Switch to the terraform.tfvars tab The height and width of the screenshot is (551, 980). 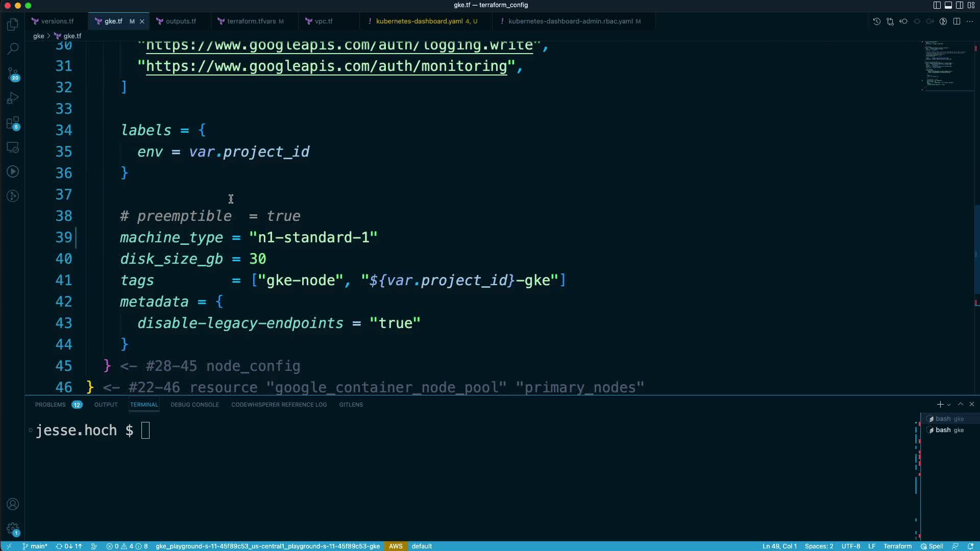pyautogui.click(x=251, y=21)
